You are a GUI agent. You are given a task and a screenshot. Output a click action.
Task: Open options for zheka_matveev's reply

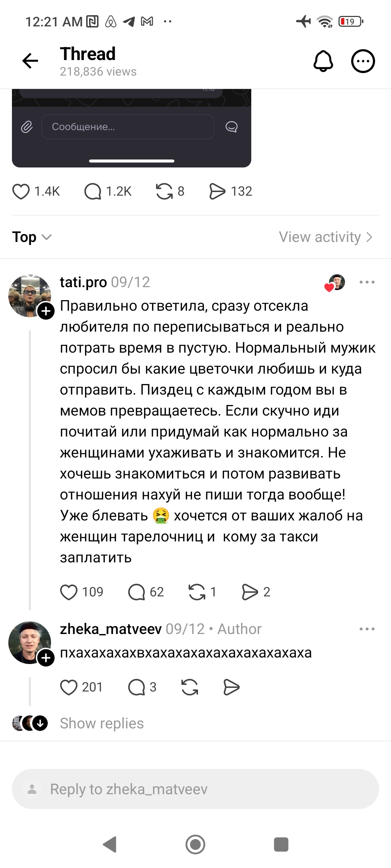[367, 629]
